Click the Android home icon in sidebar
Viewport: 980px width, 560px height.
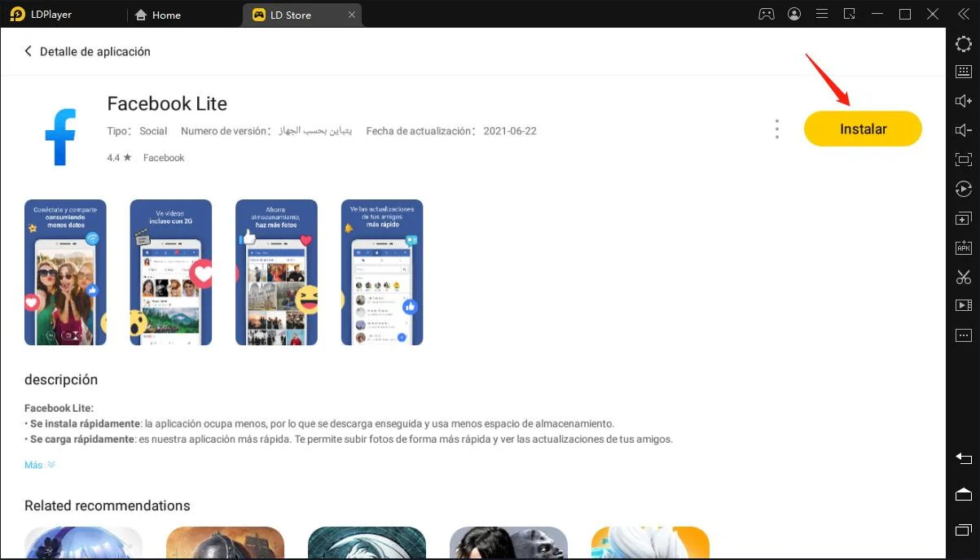point(964,494)
